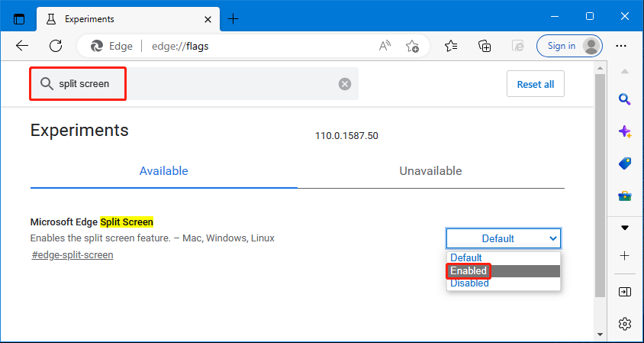Open sidebar Tools briefcase icon
The height and width of the screenshot is (343, 644).
tap(625, 196)
